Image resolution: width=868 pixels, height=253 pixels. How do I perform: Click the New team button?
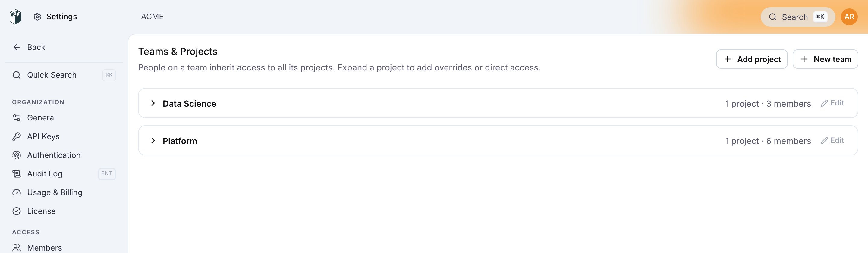pos(825,59)
